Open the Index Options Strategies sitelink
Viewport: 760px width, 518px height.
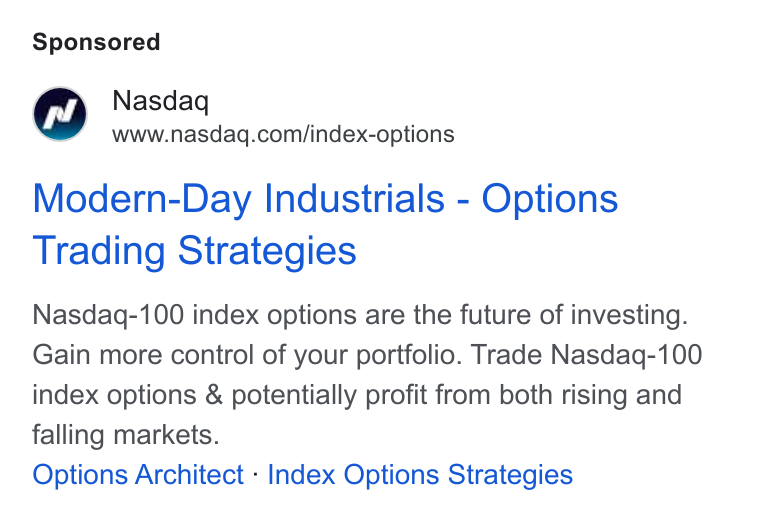420,475
